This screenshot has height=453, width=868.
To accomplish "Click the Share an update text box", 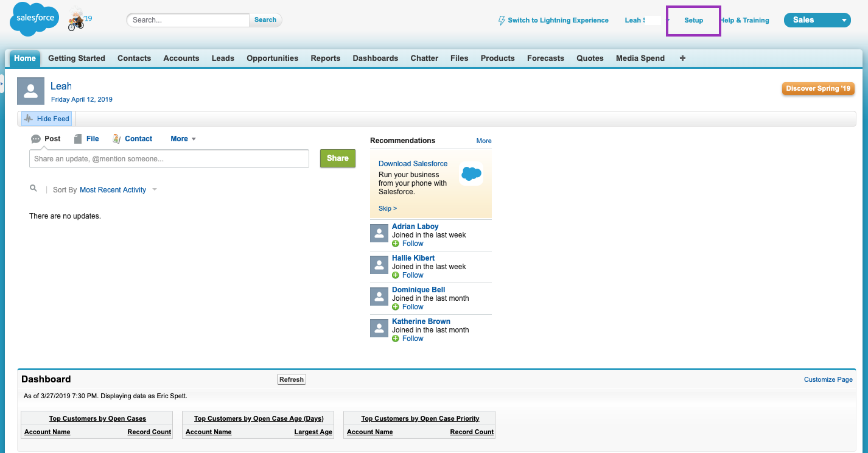I will point(169,159).
